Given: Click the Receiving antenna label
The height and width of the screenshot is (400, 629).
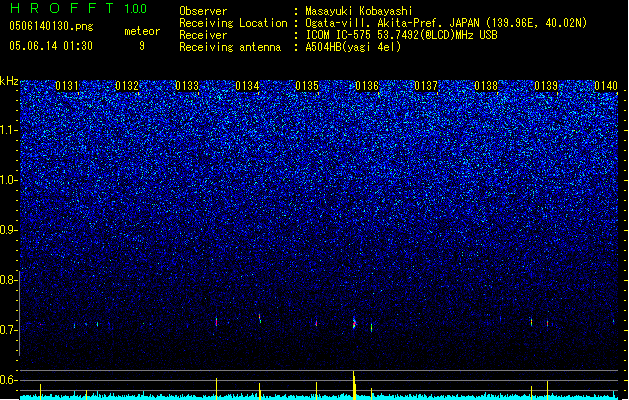Looking at the screenshot, I should pos(230,47).
